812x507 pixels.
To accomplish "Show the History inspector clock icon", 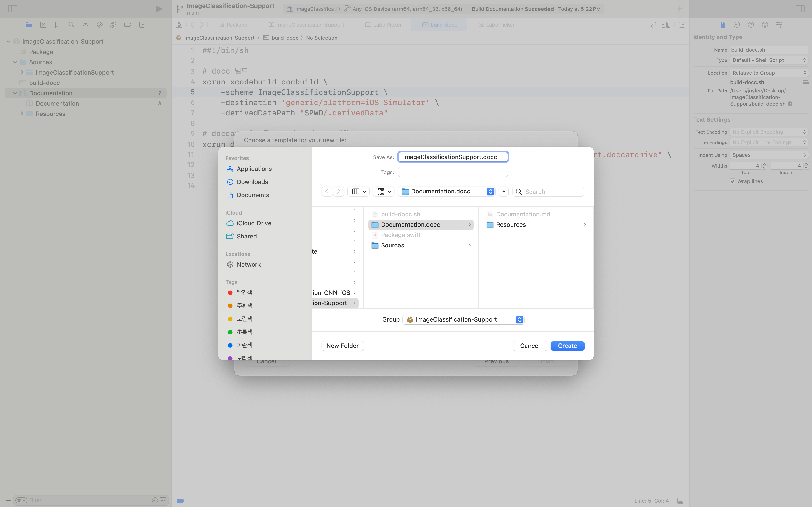I will pos(737,24).
